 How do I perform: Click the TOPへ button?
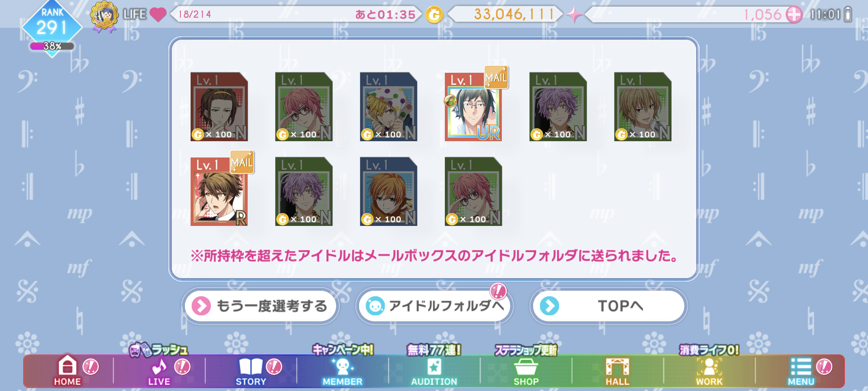coord(609,306)
